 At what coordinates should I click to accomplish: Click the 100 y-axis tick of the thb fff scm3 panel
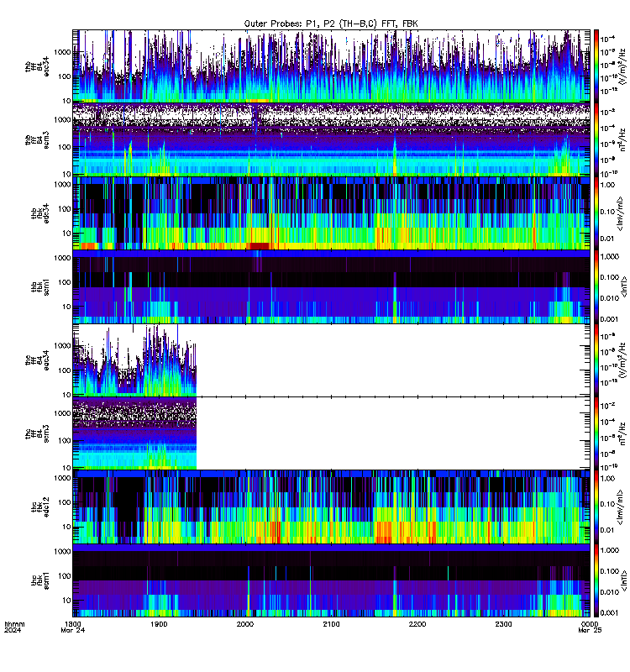point(65,147)
